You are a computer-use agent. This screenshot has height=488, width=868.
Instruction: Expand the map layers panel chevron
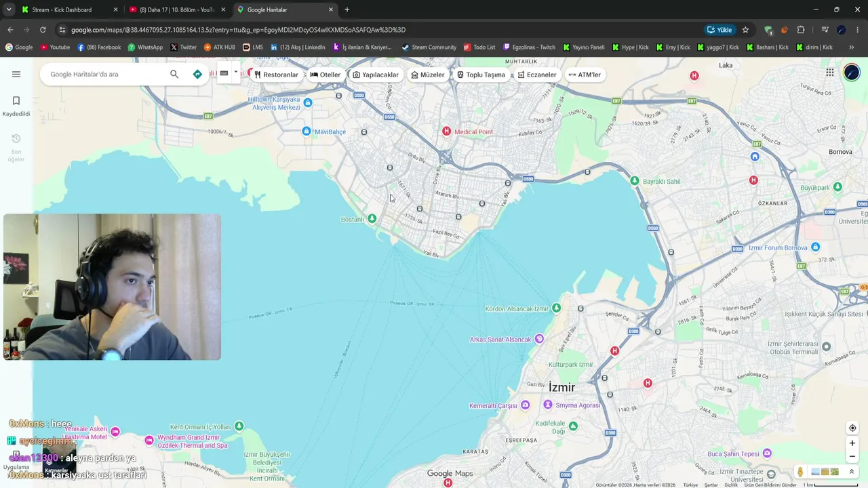[852, 472]
